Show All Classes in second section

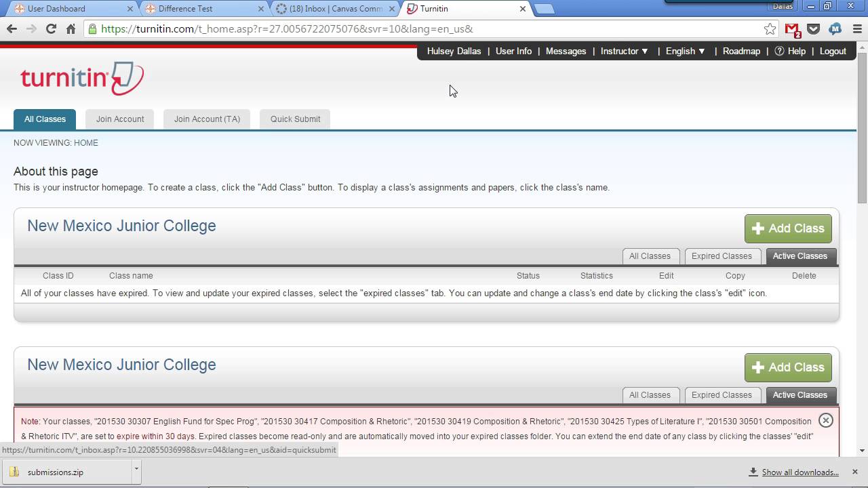[x=649, y=395]
